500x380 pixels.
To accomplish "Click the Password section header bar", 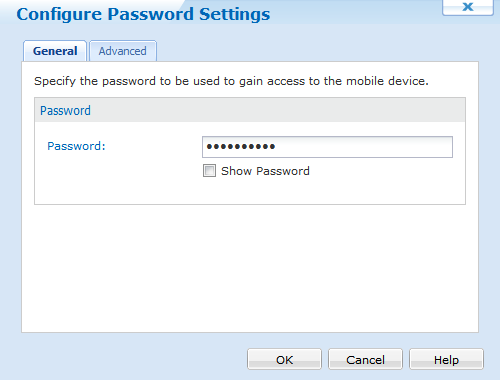I will (250, 110).
